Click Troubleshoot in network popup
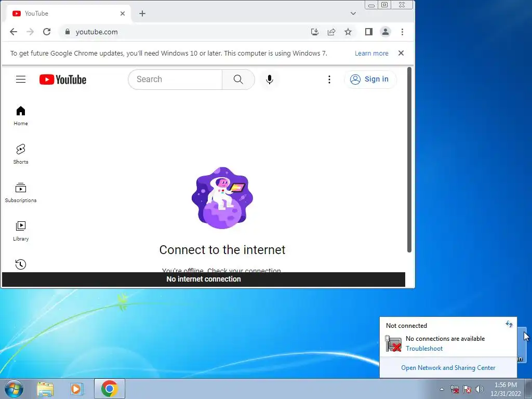Viewport: 532px width, 399px height. (x=424, y=349)
